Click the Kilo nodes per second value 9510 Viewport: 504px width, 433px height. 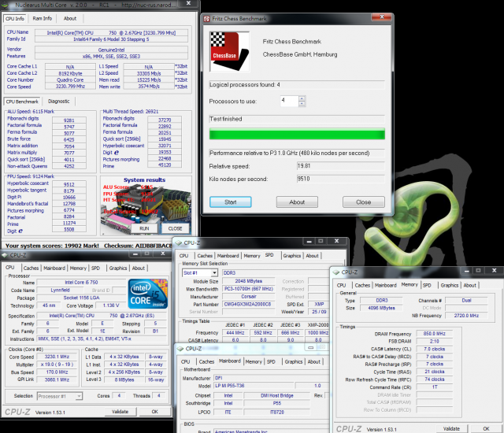tap(341, 179)
